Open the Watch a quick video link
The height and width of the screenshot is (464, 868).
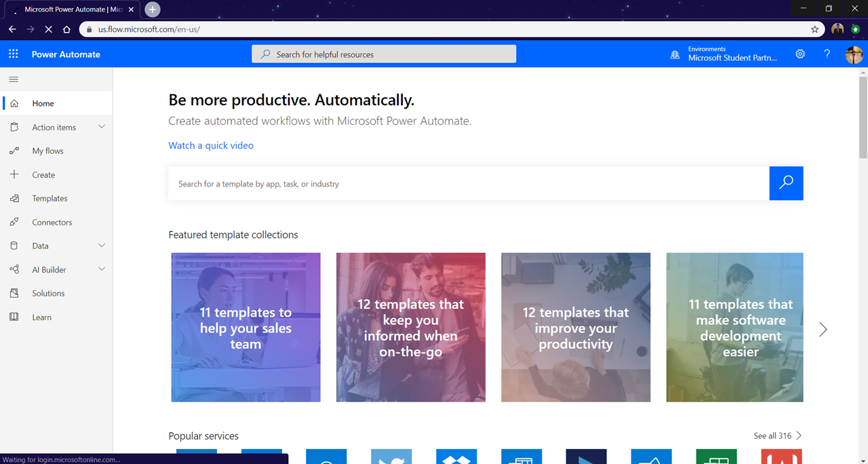point(210,145)
